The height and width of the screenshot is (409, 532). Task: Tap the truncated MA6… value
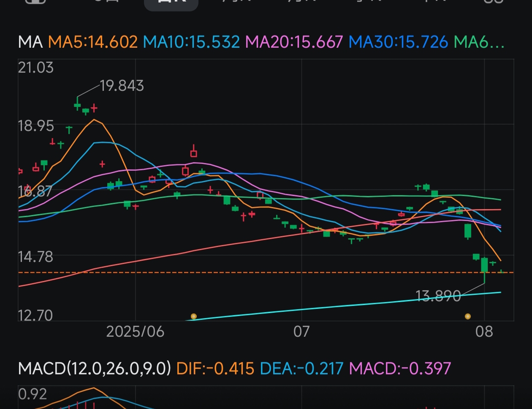479,42
